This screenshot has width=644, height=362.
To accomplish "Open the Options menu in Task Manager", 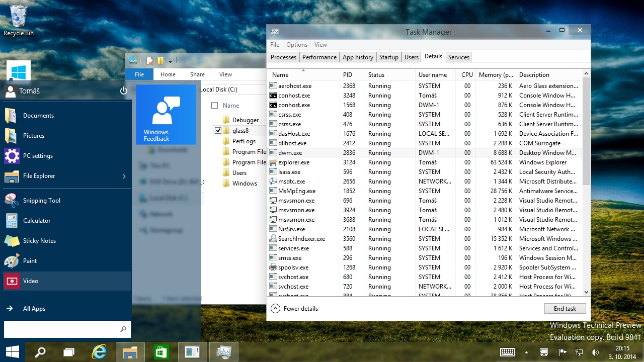I will tap(296, 44).
